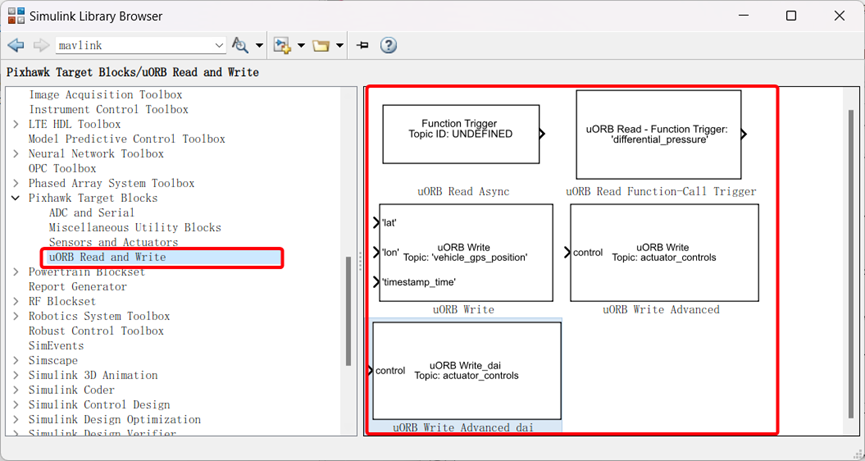Viewport: 865px width, 461px height.
Task: Expand the Neural Network Toolbox node
Action: click(16, 154)
